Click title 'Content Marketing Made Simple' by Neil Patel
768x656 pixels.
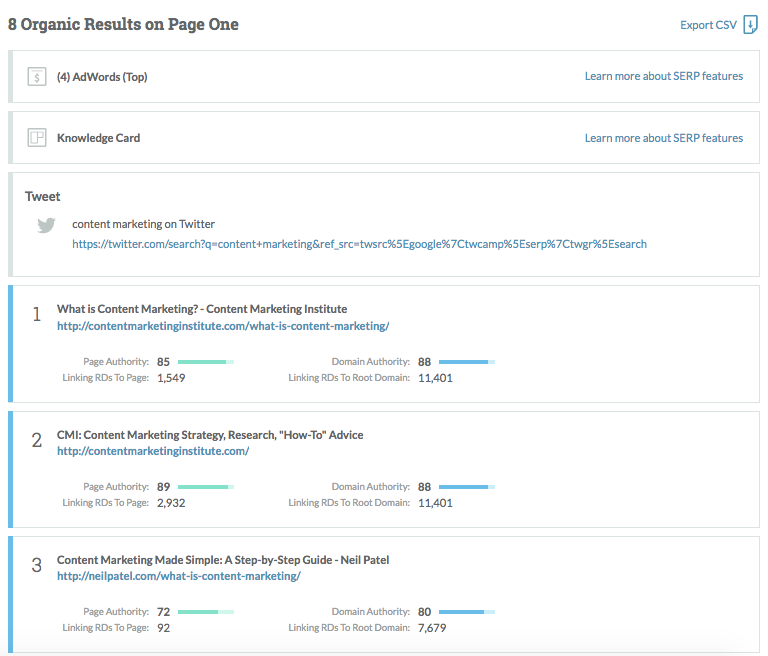(223, 559)
